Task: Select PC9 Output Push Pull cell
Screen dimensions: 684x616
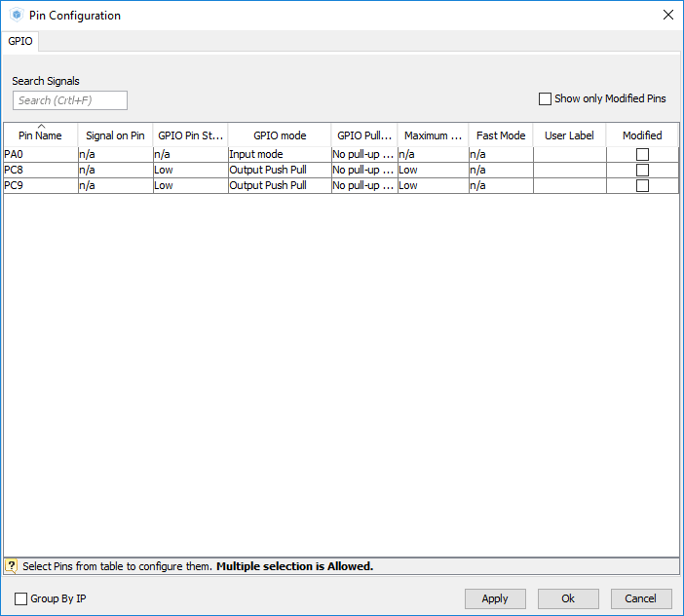Action: point(279,185)
